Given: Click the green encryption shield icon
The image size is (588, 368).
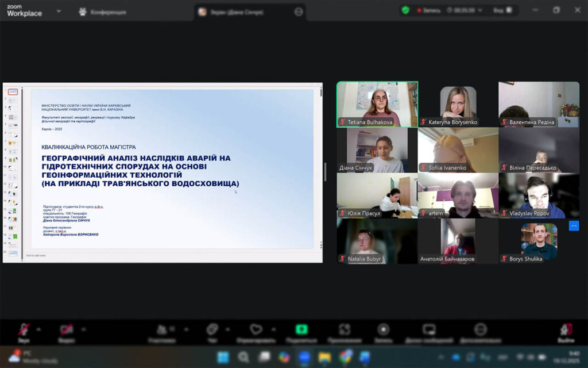Looking at the screenshot, I should [405, 10].
